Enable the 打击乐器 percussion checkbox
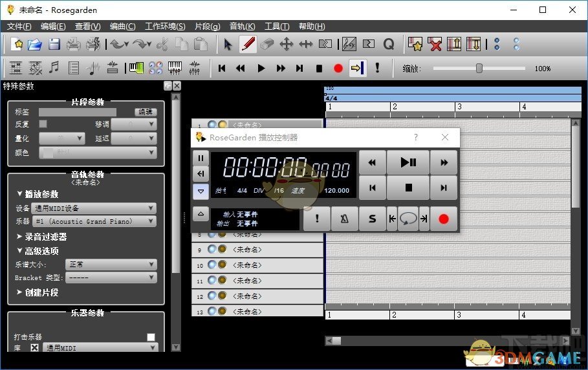The image size is (588, 370). coord(151,337)
